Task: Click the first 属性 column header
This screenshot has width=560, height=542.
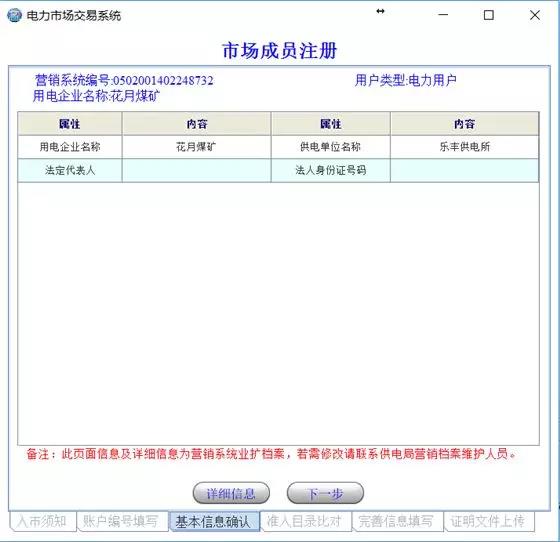Action: click(70, 124)
